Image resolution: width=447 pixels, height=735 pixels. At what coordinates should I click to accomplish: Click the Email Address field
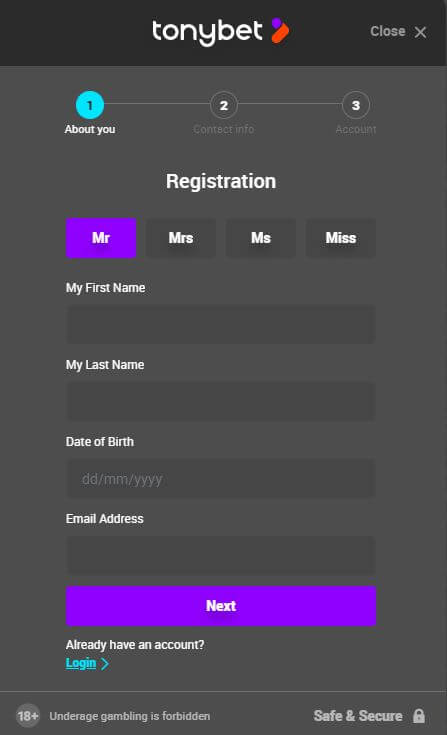tap(221, 555)
